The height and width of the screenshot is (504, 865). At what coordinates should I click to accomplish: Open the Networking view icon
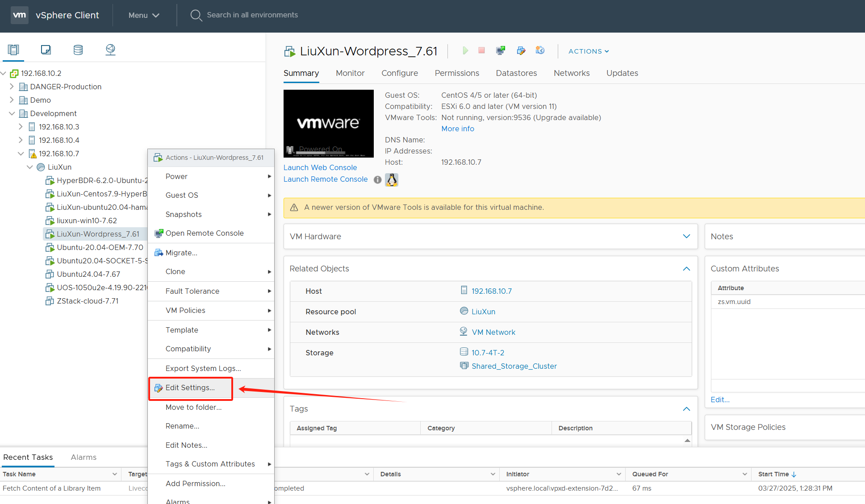tap(110, 50)
